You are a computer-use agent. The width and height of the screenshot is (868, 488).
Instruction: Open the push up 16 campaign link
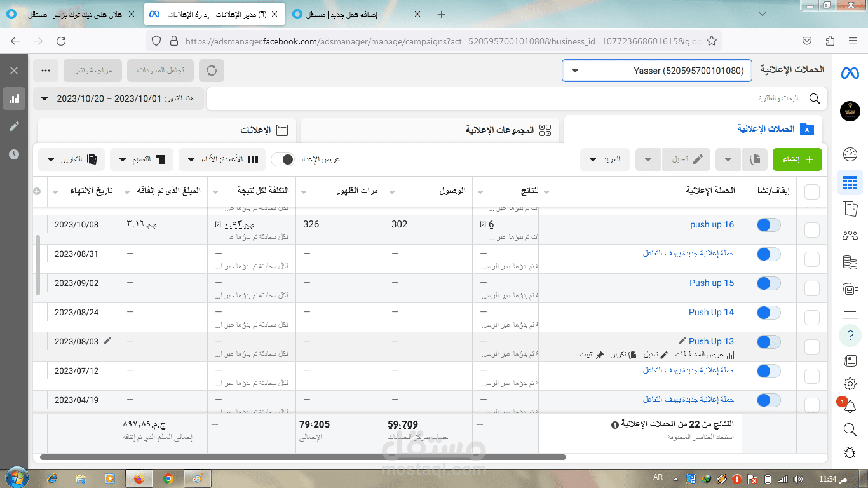712,224
